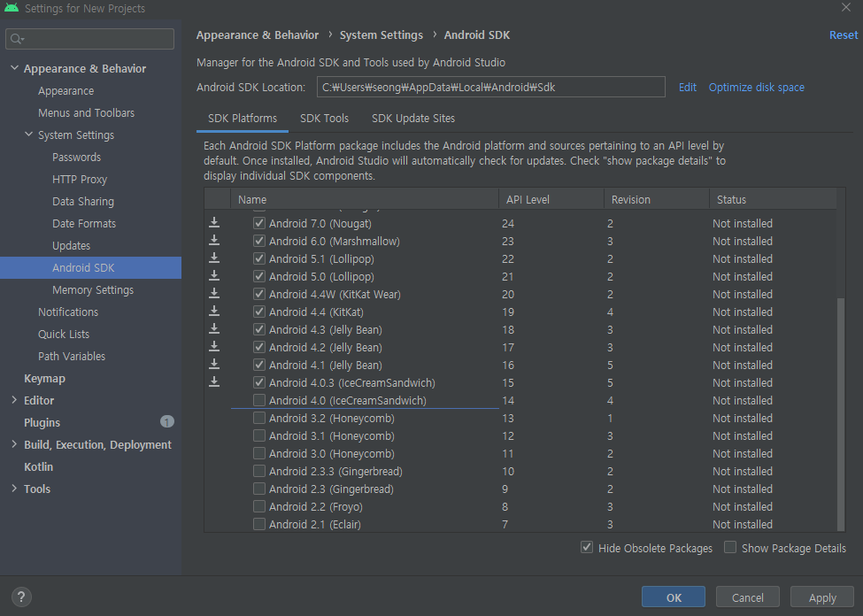863x616 pixels.
Task: Collapse System Settings tree node
Action: point(28,134)
